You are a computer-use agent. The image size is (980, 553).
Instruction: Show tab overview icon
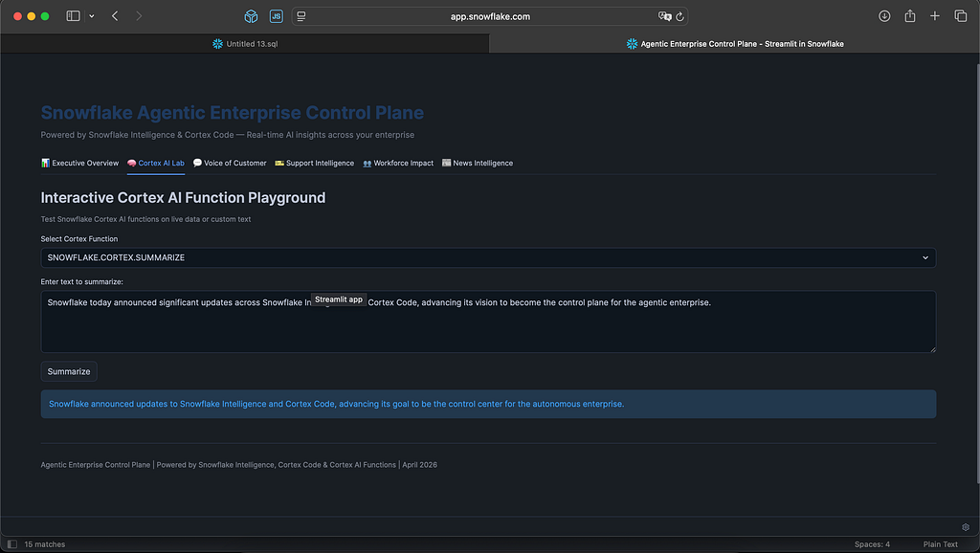pyautogui.click(x=961, y=16)
